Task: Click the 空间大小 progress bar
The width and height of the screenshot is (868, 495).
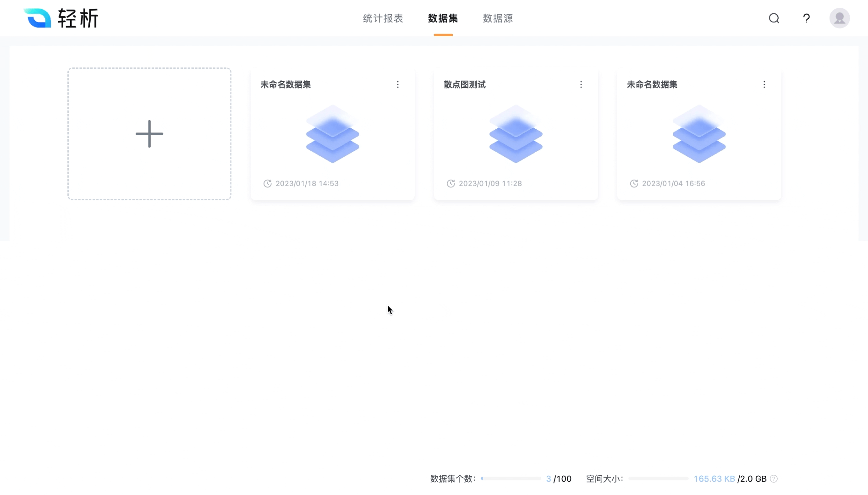Action: [x=659, y=478]
